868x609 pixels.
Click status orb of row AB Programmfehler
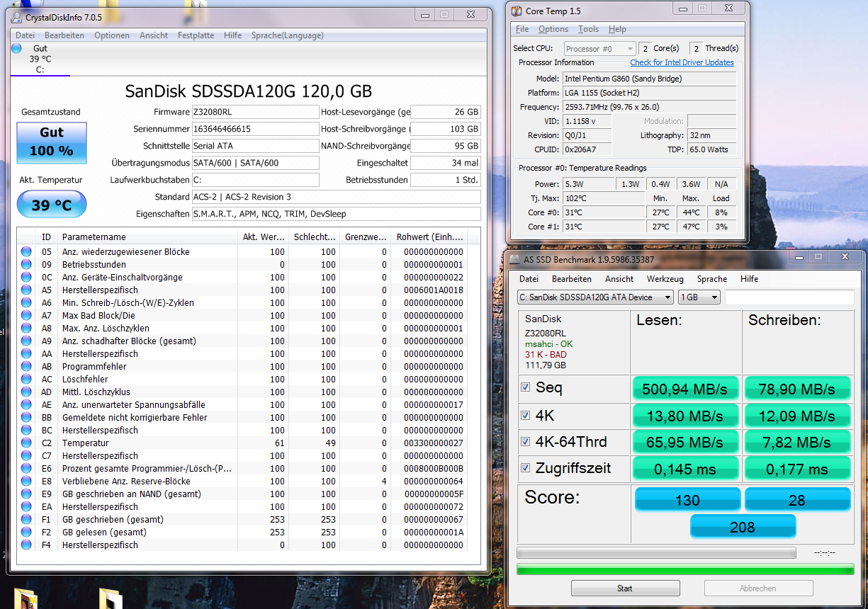pos(26,366)
